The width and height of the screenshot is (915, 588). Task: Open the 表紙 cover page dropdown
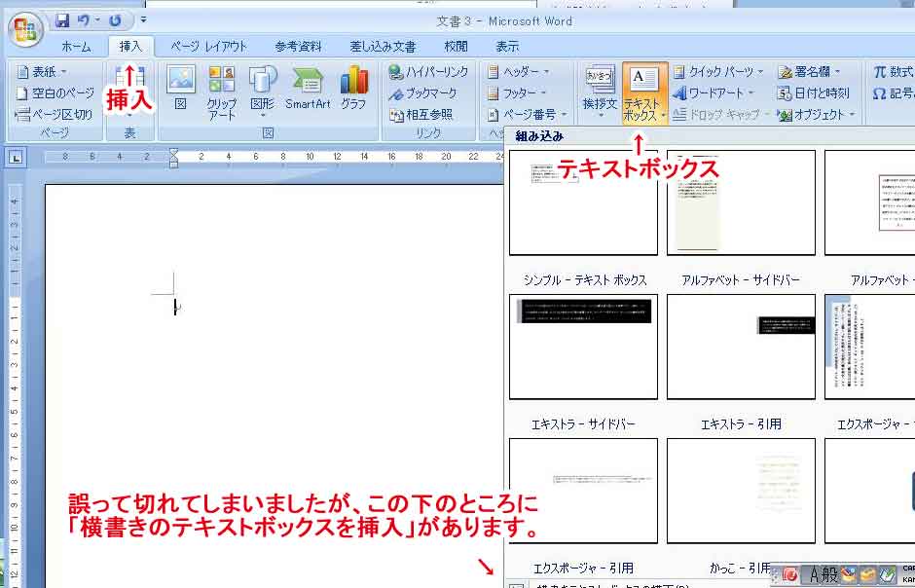(42, 72)
